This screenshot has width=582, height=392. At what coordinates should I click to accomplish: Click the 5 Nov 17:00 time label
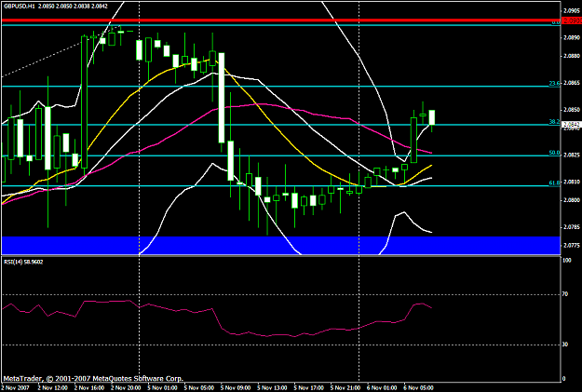[x=309, y=388]
